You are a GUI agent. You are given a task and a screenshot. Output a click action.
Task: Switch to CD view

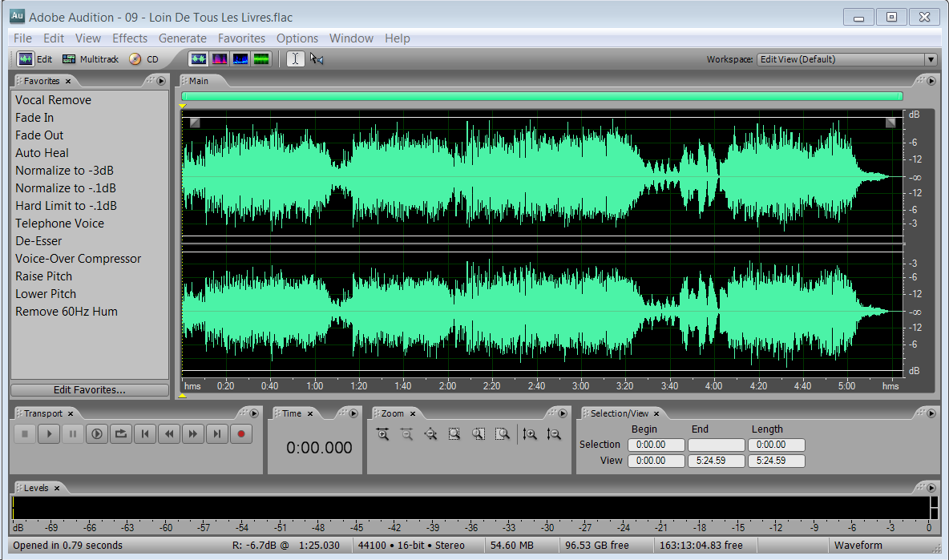(x=144, y=59)
